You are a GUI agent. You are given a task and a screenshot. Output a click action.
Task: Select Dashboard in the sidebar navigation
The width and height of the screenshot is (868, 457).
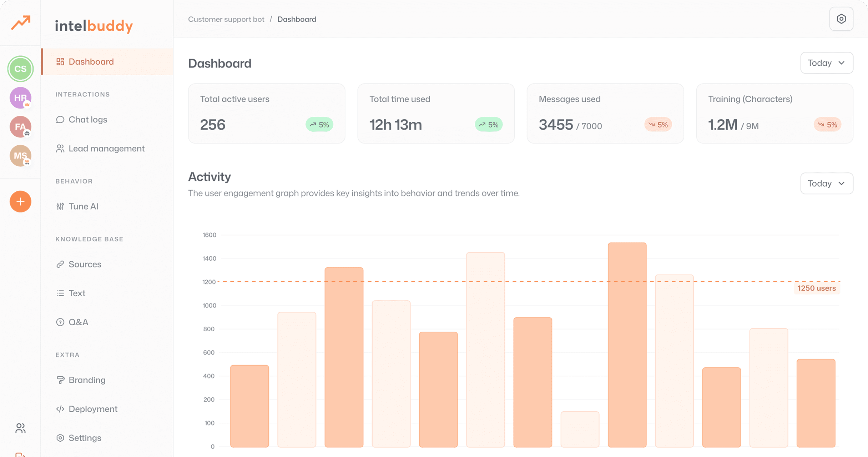91,61
